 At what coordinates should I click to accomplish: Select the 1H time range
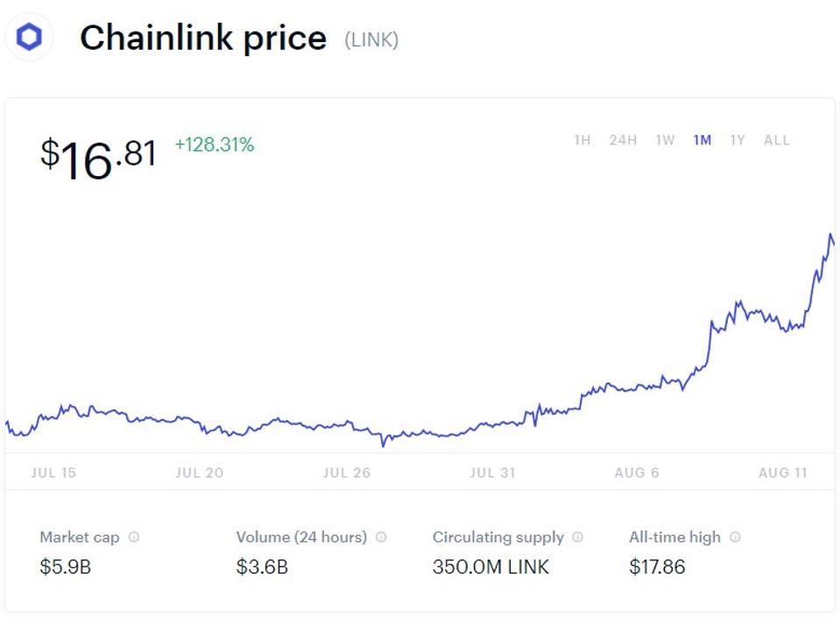click(582, 140)
